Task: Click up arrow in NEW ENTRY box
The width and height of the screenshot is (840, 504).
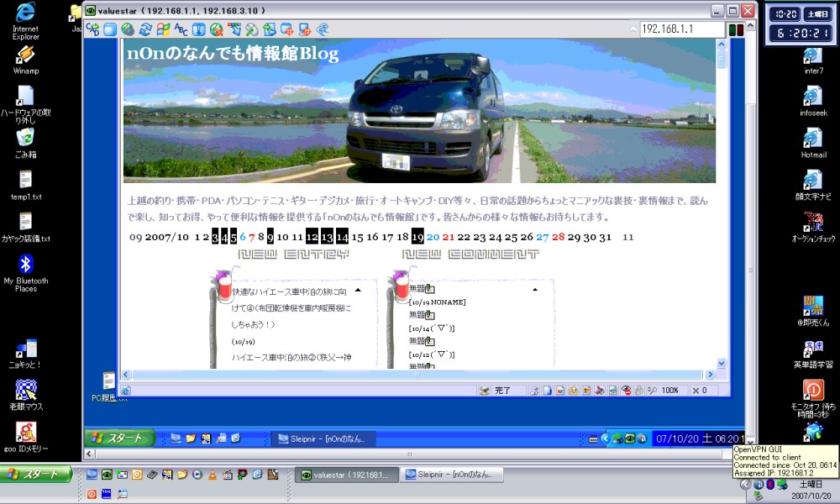Action: pos(358,291)
